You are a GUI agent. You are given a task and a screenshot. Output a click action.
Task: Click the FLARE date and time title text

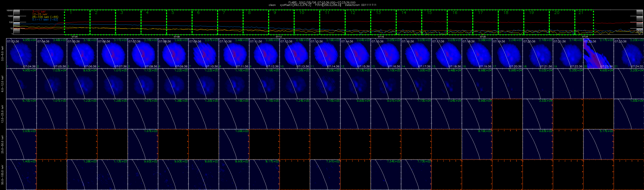coord(322,2)
